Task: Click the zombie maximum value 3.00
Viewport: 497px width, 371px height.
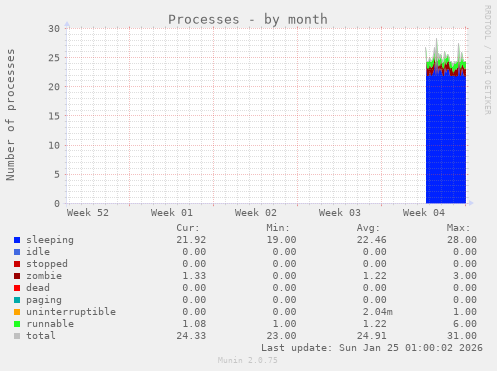Action: click(465, 276)
